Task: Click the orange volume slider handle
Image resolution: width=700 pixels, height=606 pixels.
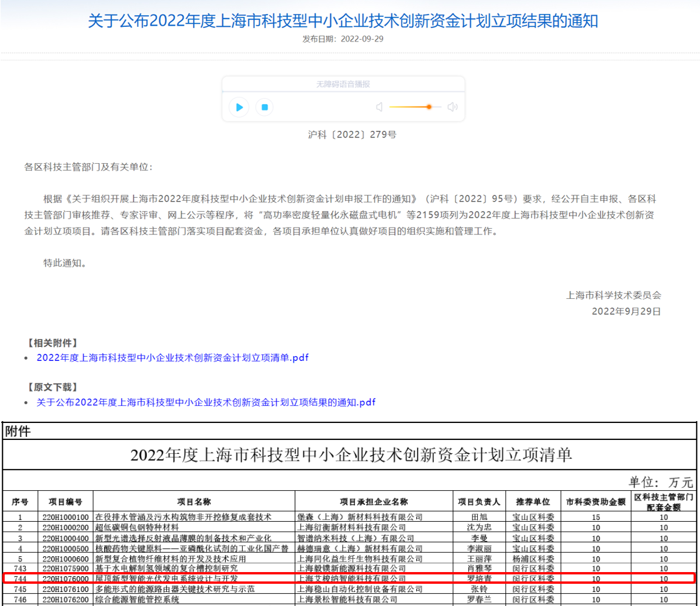Action: 429,107
